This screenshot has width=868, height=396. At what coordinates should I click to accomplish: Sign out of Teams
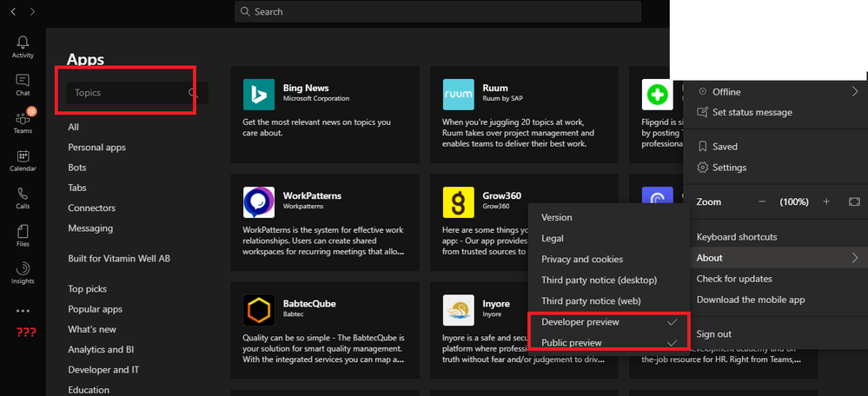pos(776,334)
